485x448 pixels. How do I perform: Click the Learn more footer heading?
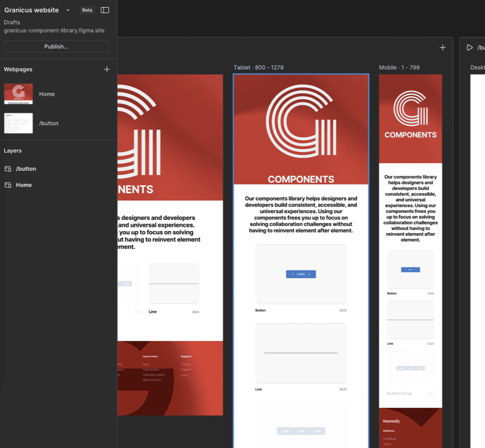coord(150,356)
